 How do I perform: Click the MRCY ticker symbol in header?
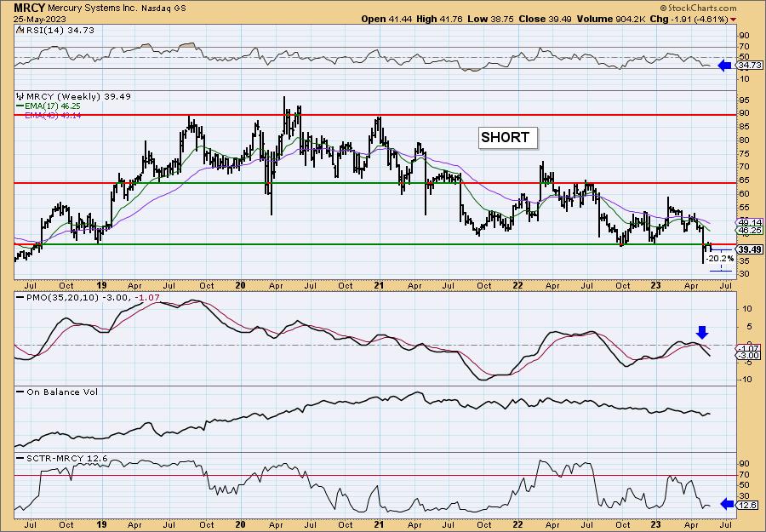[x=29, y=8]
